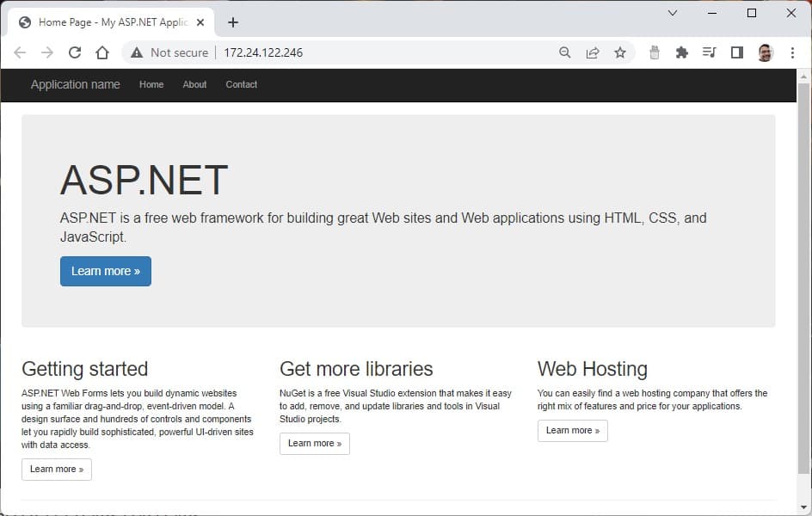Open a new browser tab
812x516 pixels.
[x=232, y=21]
